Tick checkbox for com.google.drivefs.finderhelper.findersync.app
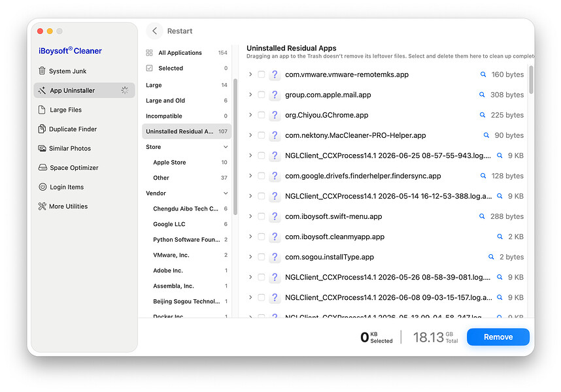The height and width of the screenshot is (392, 561). [x=262, y=176]
